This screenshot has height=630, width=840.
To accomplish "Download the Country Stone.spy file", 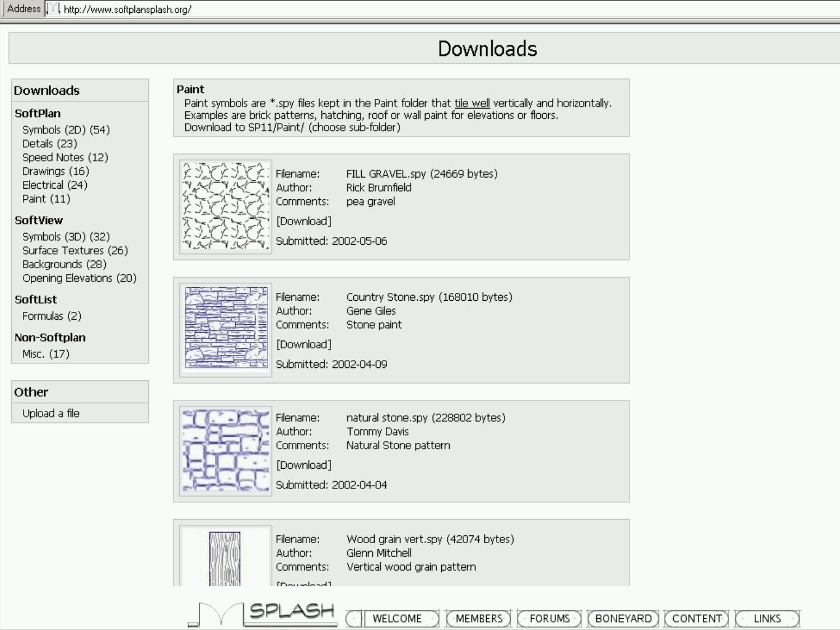I will pos(304,344).
